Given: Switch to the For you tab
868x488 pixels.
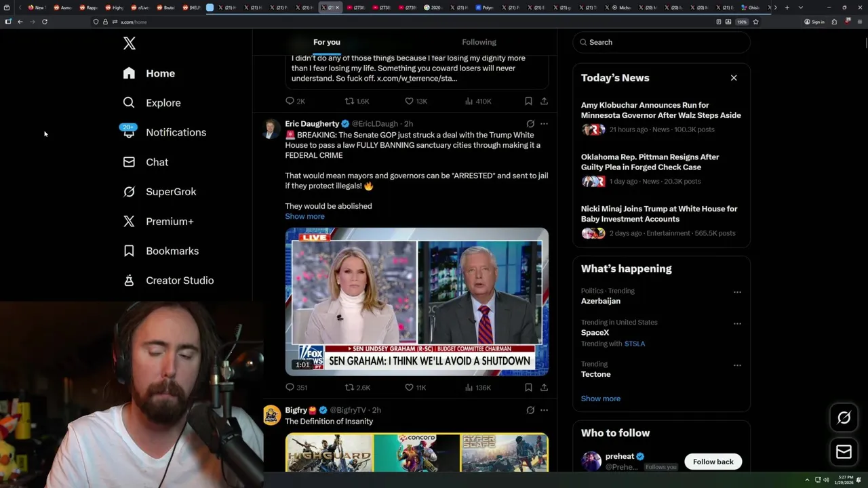Looking at the screenshot, I should 327,42.
